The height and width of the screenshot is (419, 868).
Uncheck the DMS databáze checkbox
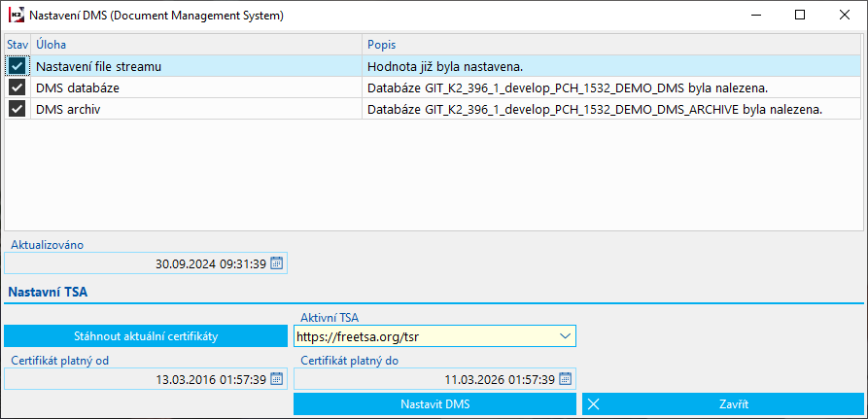17,87
